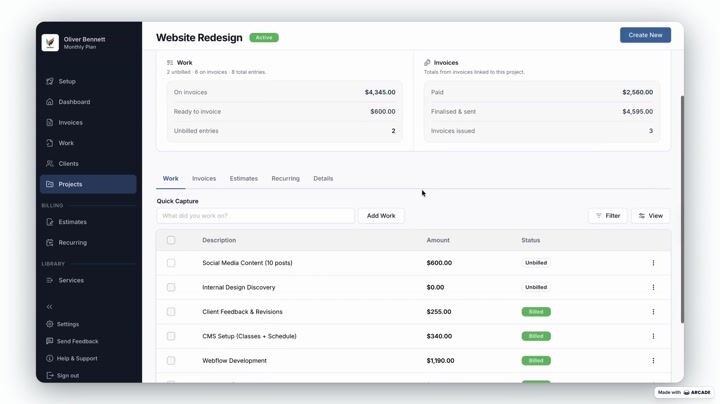The height and width of the screenshot is (404, 720).
Task: Open Dashboard via its home icon
Action: click(50, 102)
